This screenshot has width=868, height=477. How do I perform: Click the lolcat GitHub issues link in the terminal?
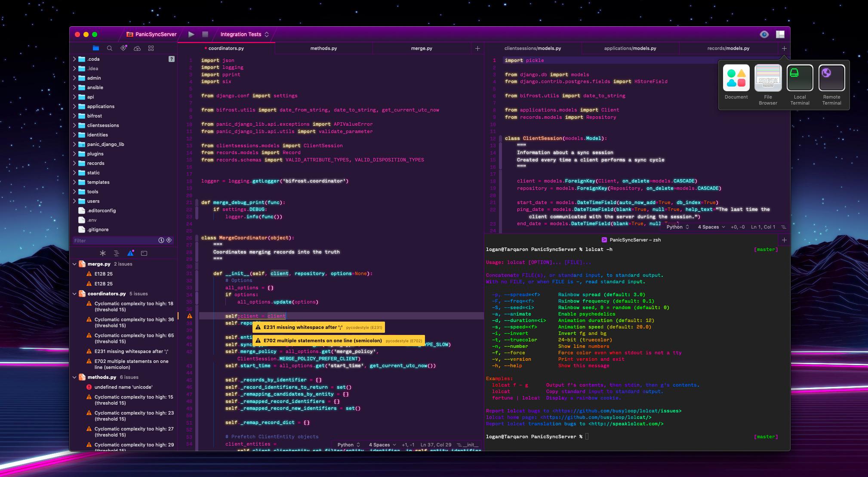coord(617,411)
